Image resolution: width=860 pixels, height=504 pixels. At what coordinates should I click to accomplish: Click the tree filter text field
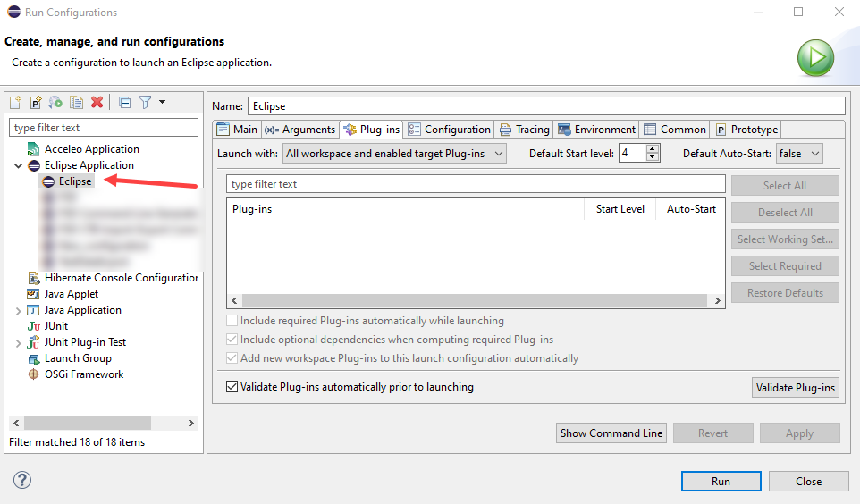104,128
